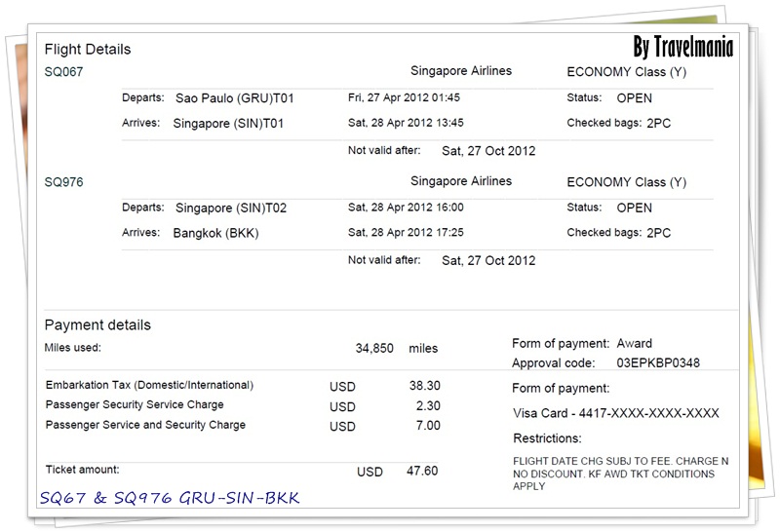
Task: Click the first flight's ECONOMY Class (Y) text
Action: [x=626, y=72]
